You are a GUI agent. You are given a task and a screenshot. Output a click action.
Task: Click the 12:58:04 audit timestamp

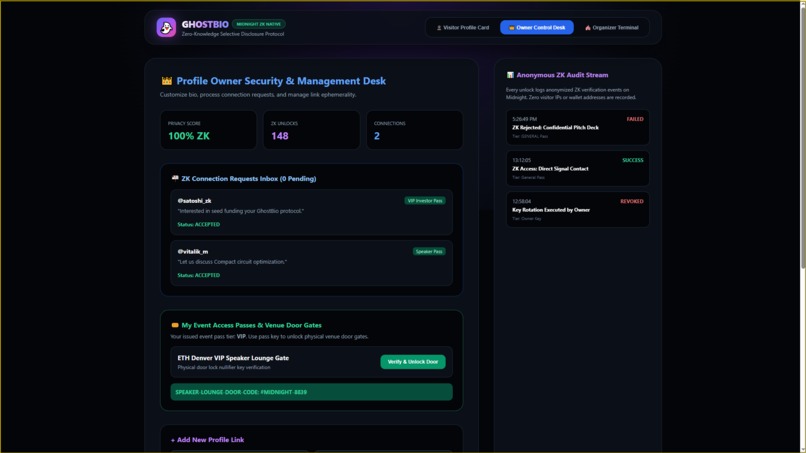(x=521, y=202)
